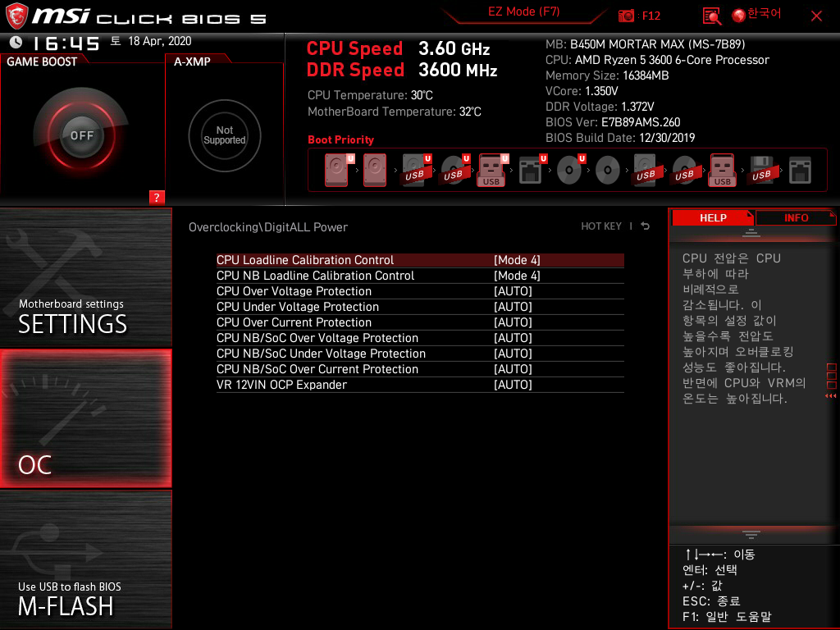This screenshot has height=630, width=840.
Task: Go back with the return arrow icon
Action: pos(645,226)
